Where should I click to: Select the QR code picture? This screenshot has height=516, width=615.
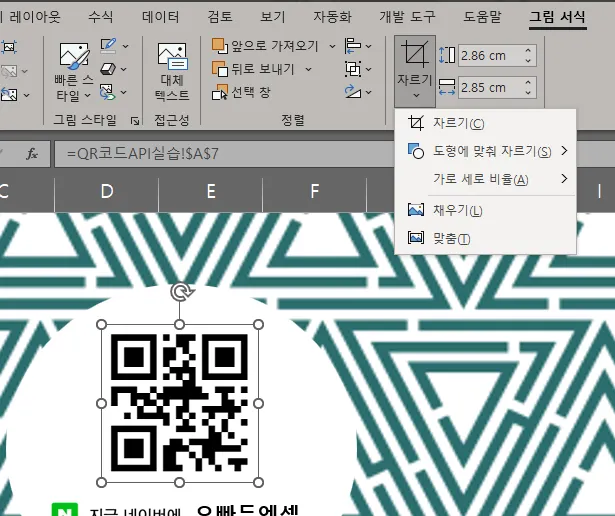(180, 403)
